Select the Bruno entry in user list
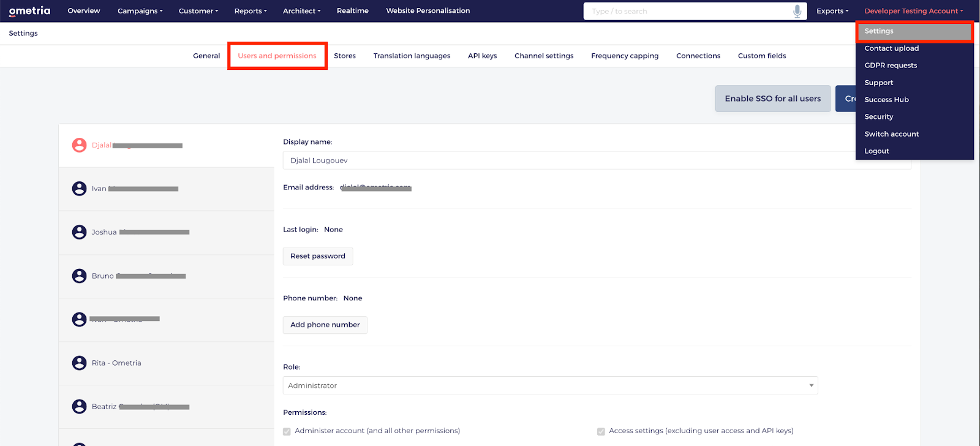Image resolution: width=980 pixels, height=446 pixels. point(167,276)
